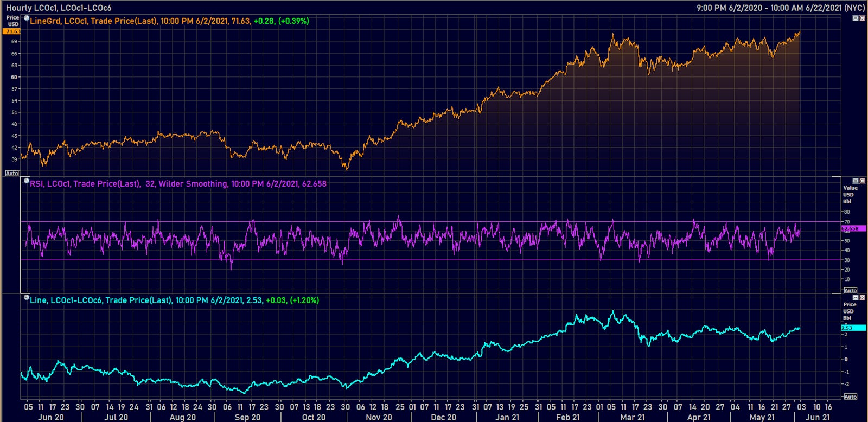Click 'Jun 21' on the time axis
This screenshot has height=422, width=868.
[818, 417]
